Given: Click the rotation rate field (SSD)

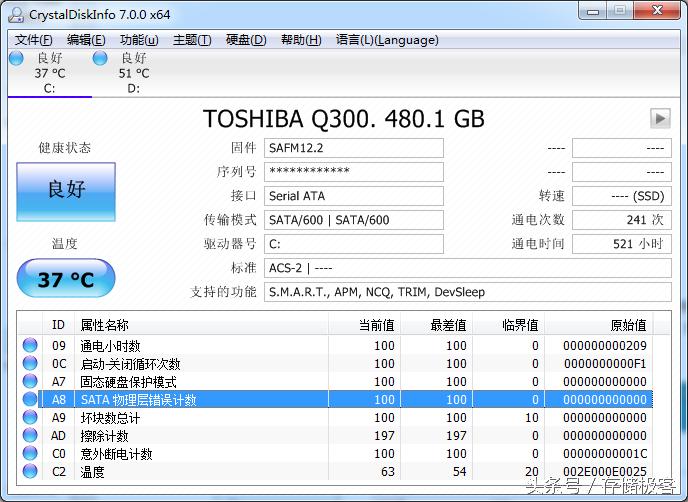Looking at the screenshot, I should click(622, 196).
